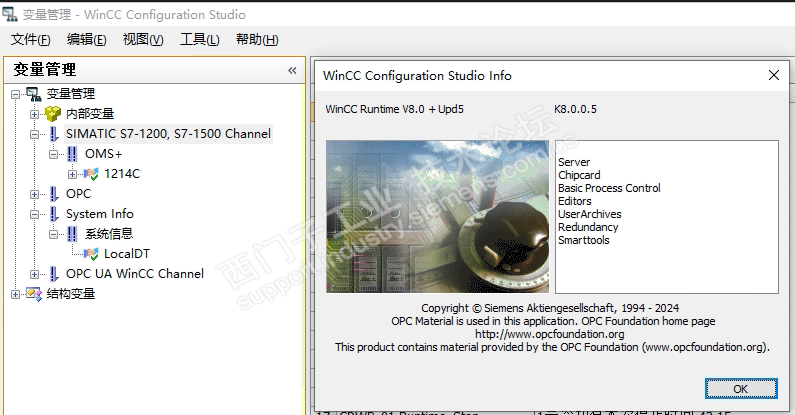Screen dimensions: 795x415
Task: Select the System Info tree item
Action: click(x=99, y=214)
